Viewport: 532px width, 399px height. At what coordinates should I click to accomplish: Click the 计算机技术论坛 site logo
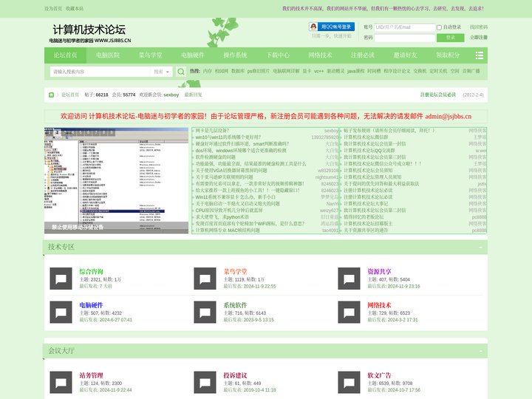click(x=90, y=33)
